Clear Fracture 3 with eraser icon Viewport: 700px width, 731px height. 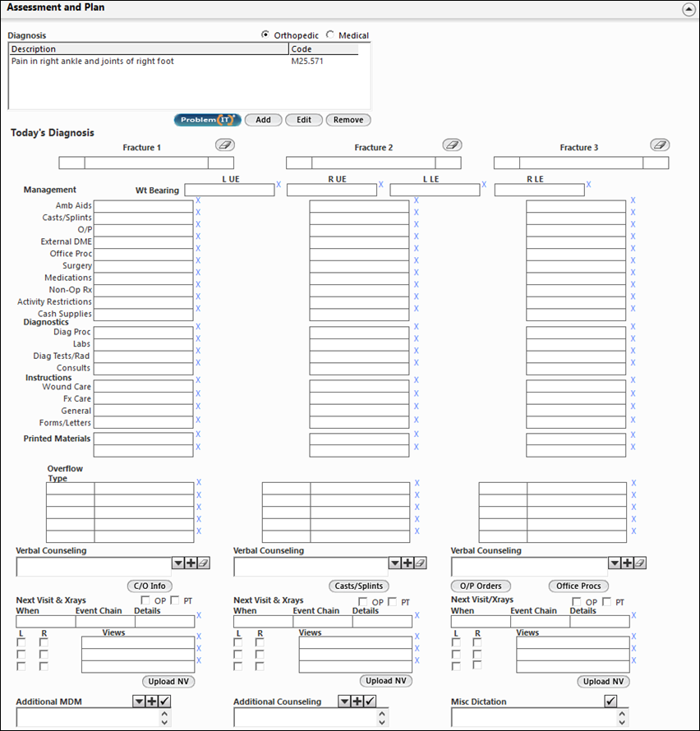tap(660, 145)
